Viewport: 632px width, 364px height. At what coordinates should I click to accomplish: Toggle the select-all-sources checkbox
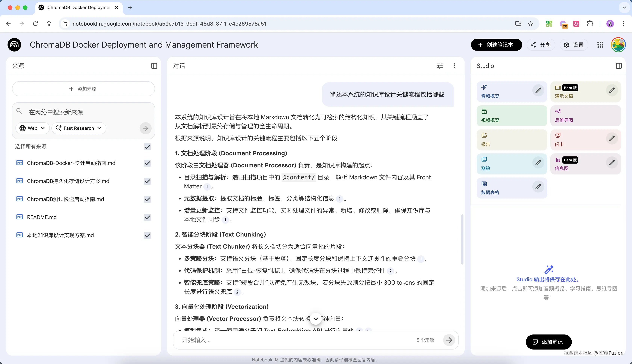147,146
